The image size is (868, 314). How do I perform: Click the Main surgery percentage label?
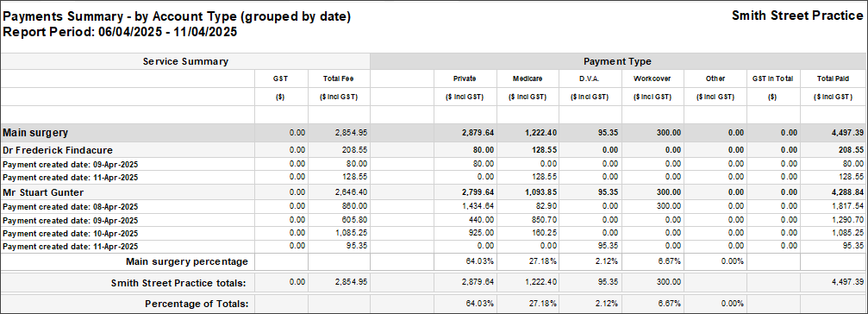[x=187, y=261]
